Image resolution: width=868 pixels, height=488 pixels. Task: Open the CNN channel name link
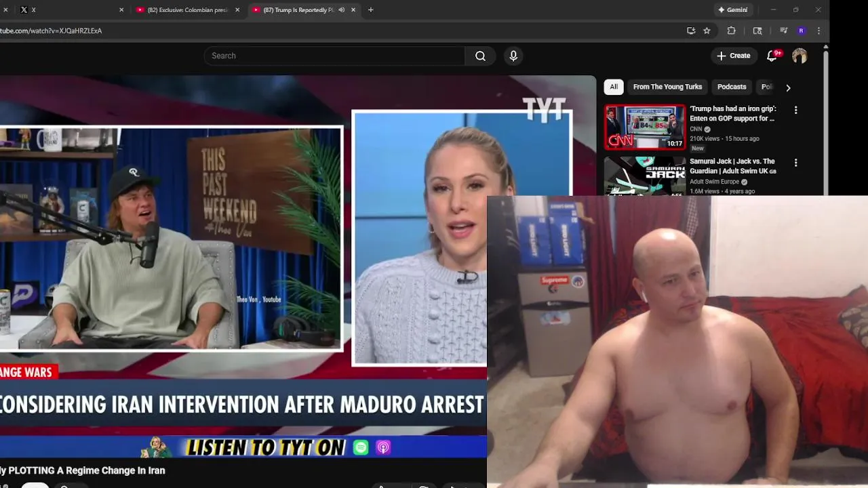point(696,129)
